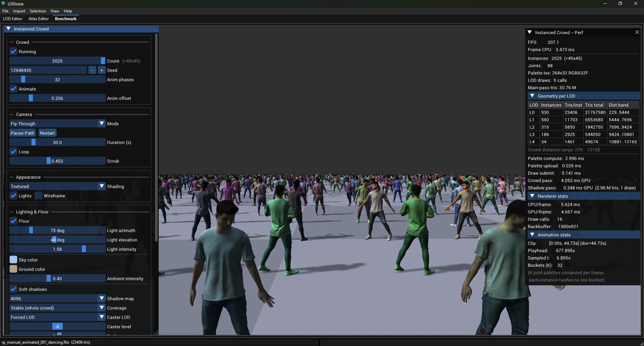Open the Selection menu
This screenshot has height=346, width=644.
(38, 11)
